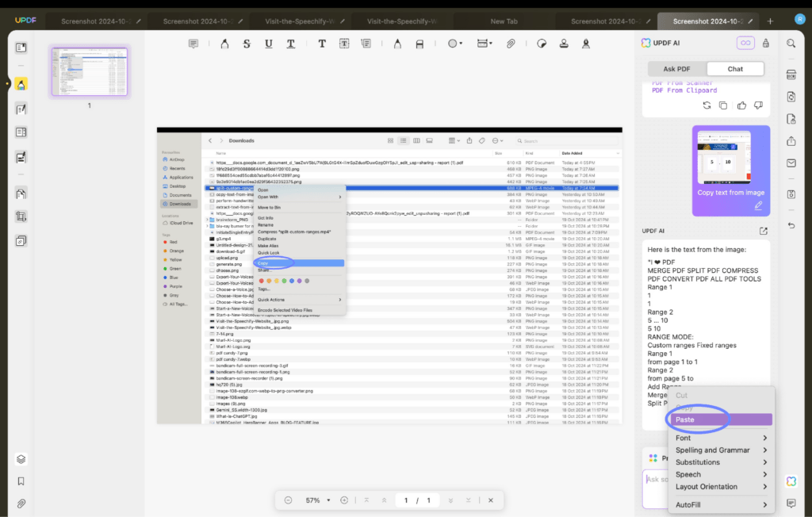
Task: Add a new tab with plus button
Action: 770,21
